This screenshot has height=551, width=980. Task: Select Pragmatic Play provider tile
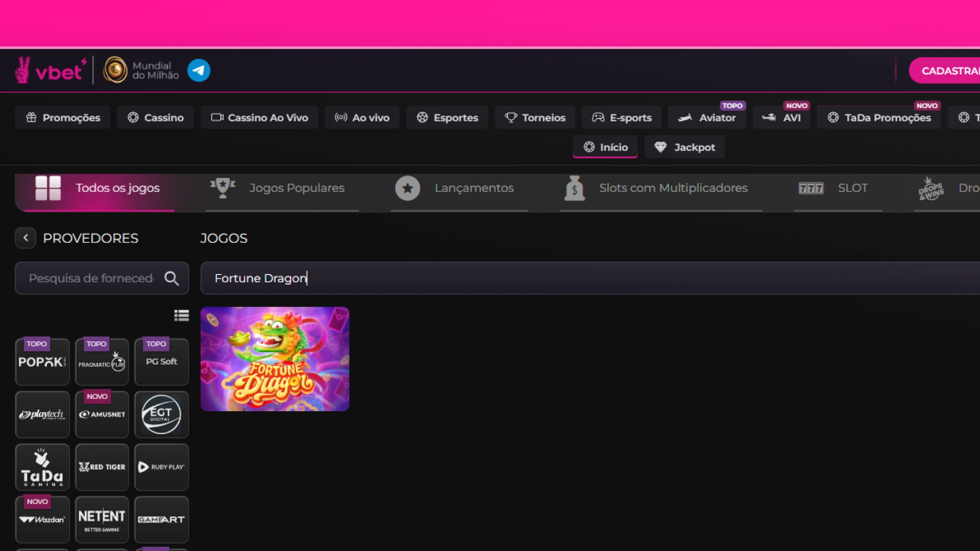(102, 362)
